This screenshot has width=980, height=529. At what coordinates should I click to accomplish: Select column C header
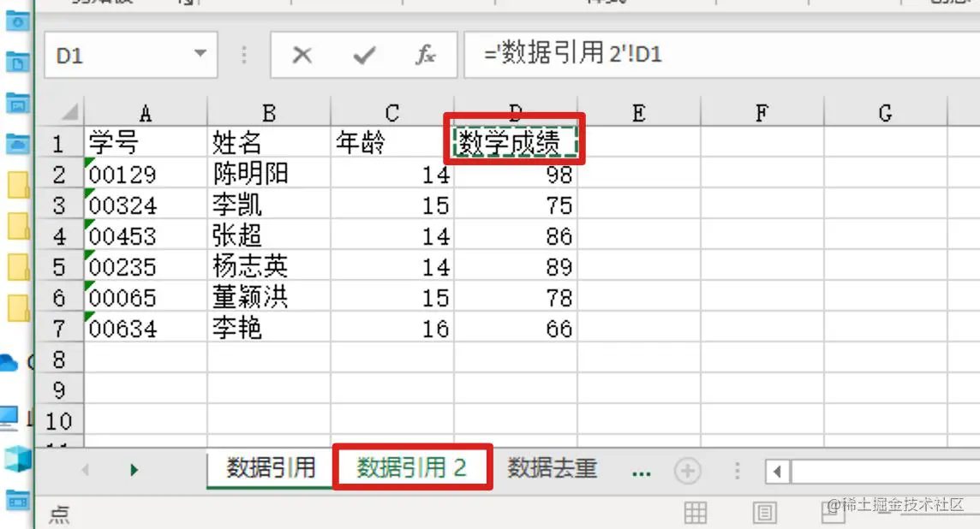pos(391,113)
